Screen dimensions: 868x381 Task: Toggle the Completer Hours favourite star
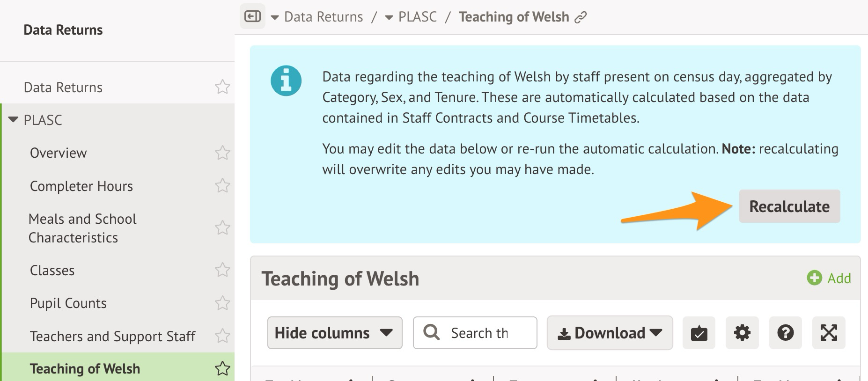(x=222, y=186)
